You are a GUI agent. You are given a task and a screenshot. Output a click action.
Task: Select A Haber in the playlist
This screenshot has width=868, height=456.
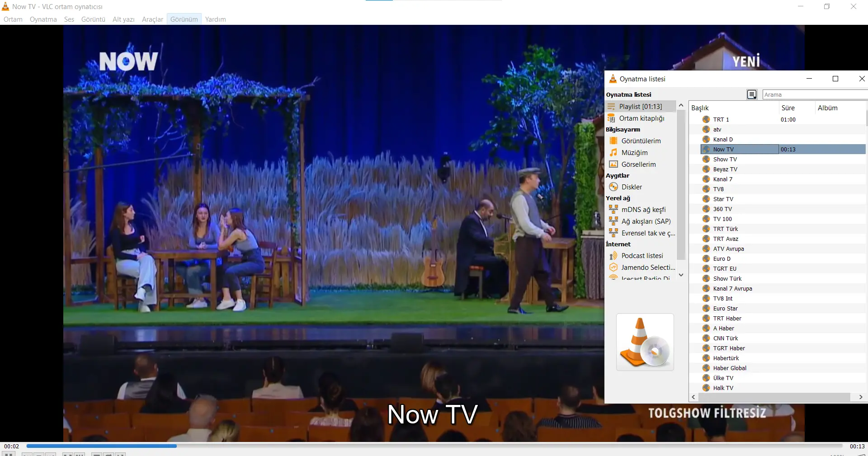tap(783, 328)
